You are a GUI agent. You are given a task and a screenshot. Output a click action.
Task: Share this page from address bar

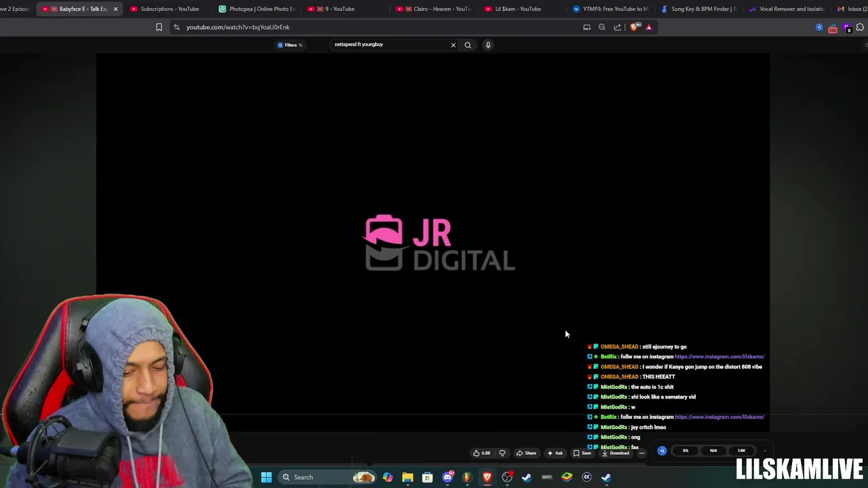coord(618,27)
